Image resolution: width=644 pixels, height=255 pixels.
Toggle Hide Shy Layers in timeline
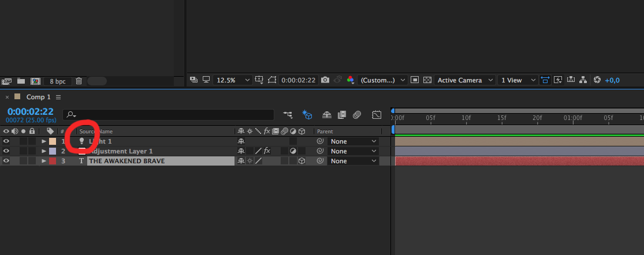[x=327, y=115]
